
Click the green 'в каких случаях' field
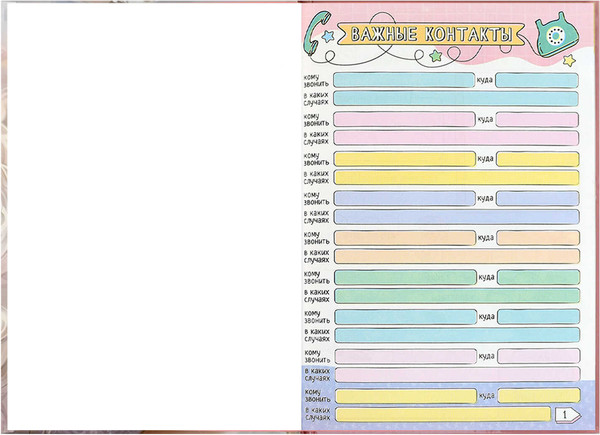tap(455, 296)
